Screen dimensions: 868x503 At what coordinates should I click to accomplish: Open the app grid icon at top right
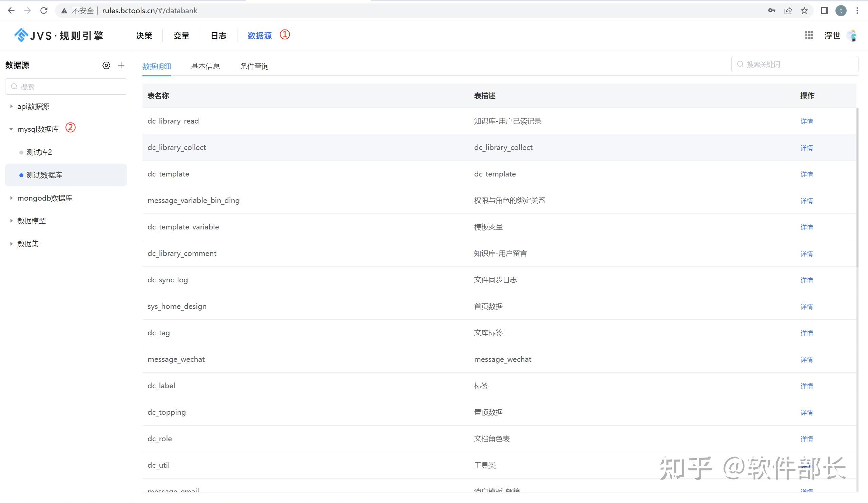(809, 35)
